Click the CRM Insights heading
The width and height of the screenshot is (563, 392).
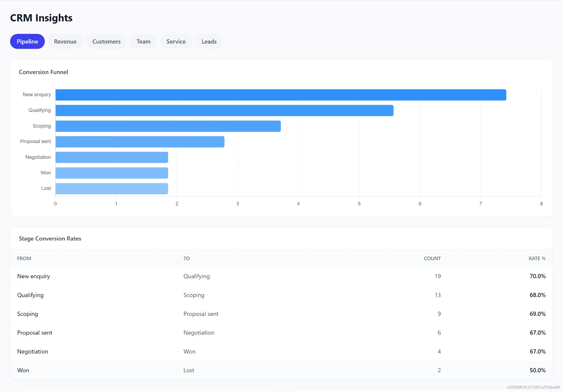(x=41, y=18)
